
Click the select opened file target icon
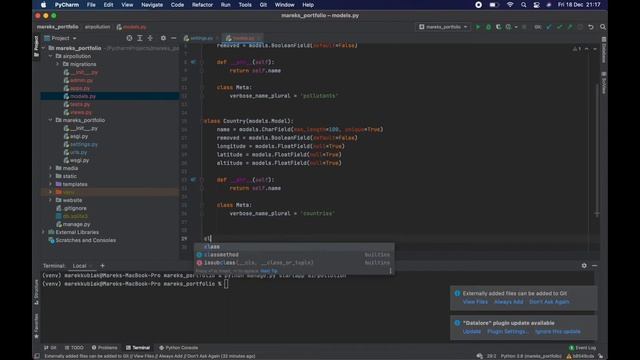point(129,38)
